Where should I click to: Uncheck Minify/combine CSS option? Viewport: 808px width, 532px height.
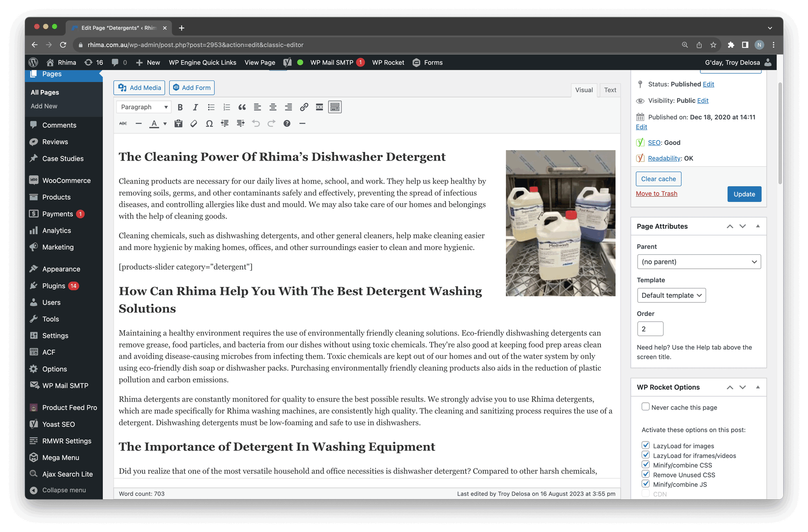[646, 465]
